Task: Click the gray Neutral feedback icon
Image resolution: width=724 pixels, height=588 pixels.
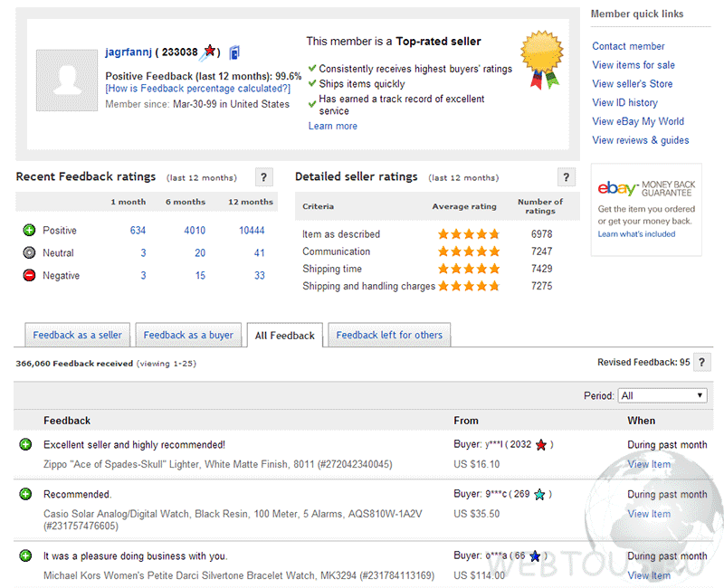Action: click(29, 252)
